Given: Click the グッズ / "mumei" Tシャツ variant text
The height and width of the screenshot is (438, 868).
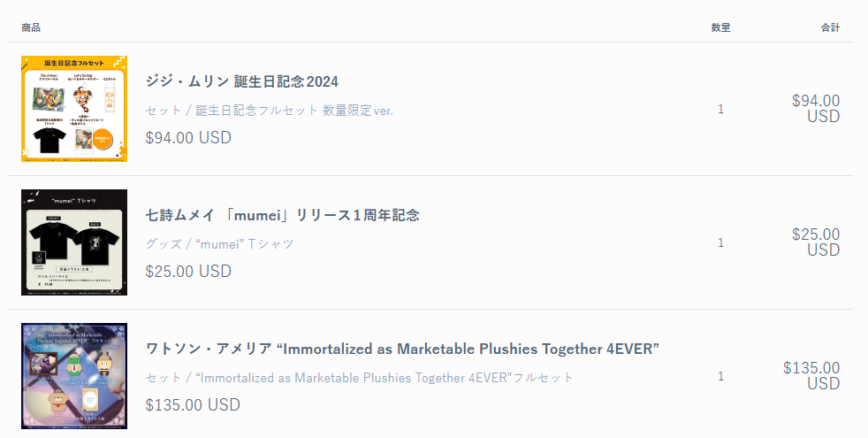Looking at the screenshot, I should [219, 243].
